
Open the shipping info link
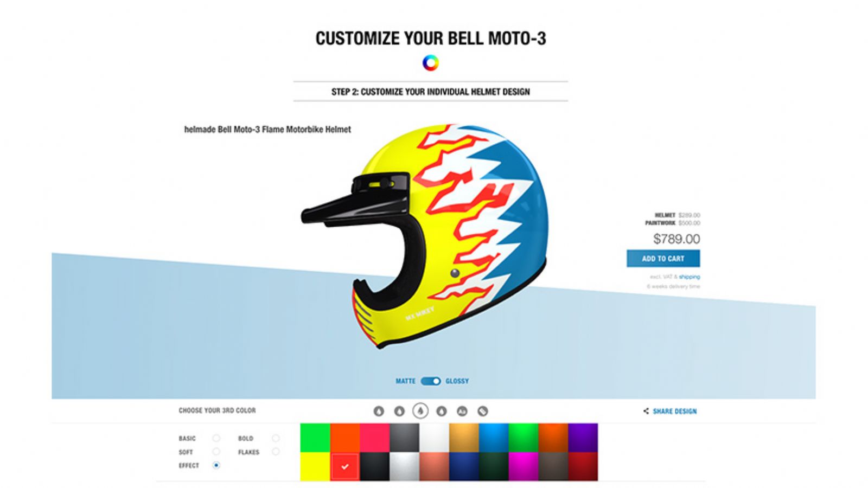point(689,277)
